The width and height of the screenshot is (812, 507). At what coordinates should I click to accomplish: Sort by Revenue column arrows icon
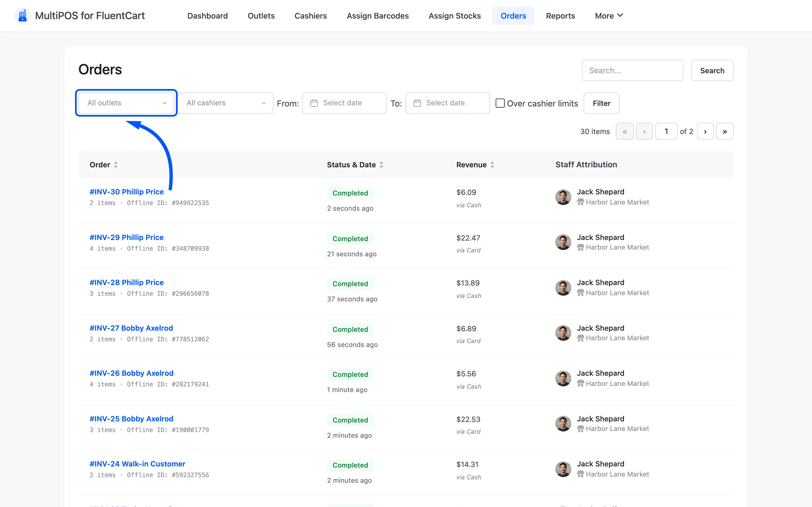[492, 165]
